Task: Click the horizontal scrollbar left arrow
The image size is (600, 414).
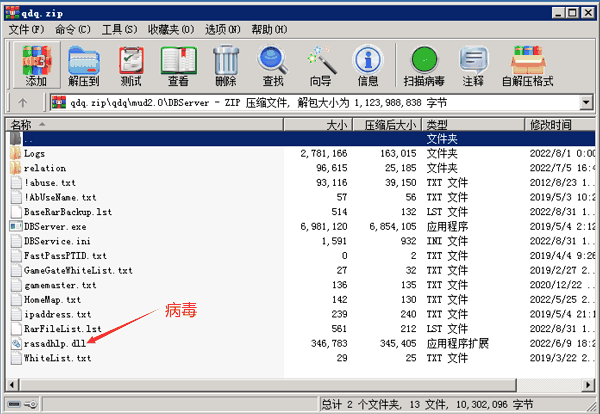Action: (12, 385)
